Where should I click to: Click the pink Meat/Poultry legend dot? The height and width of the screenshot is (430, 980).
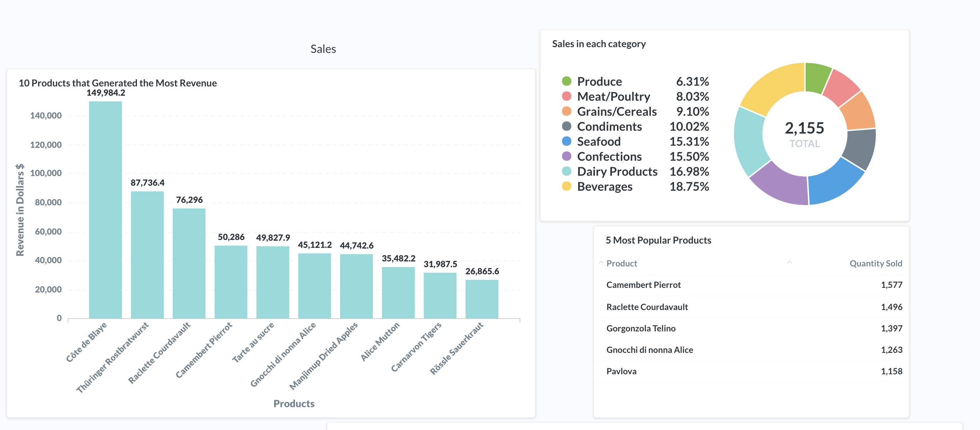point(566,96)
